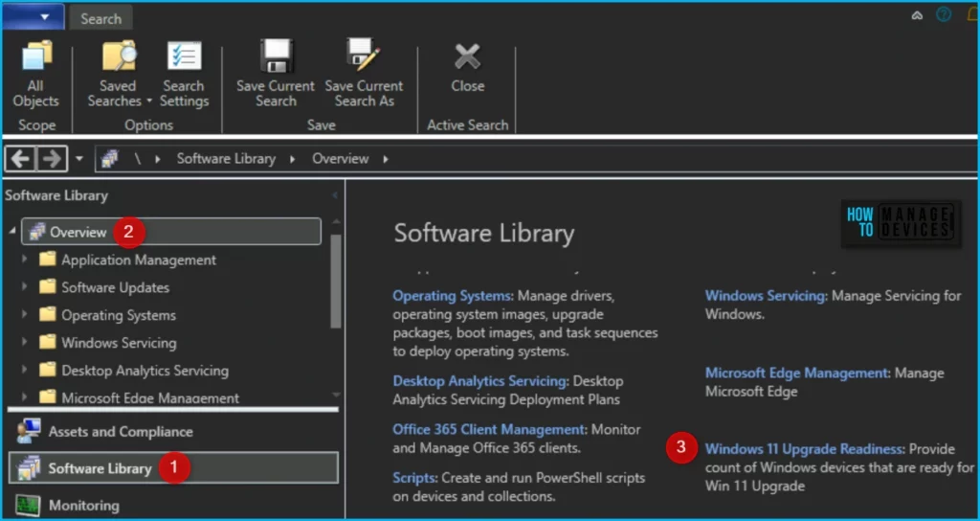
Task: Select Software Updates tree item
Action: pos(115,287)
